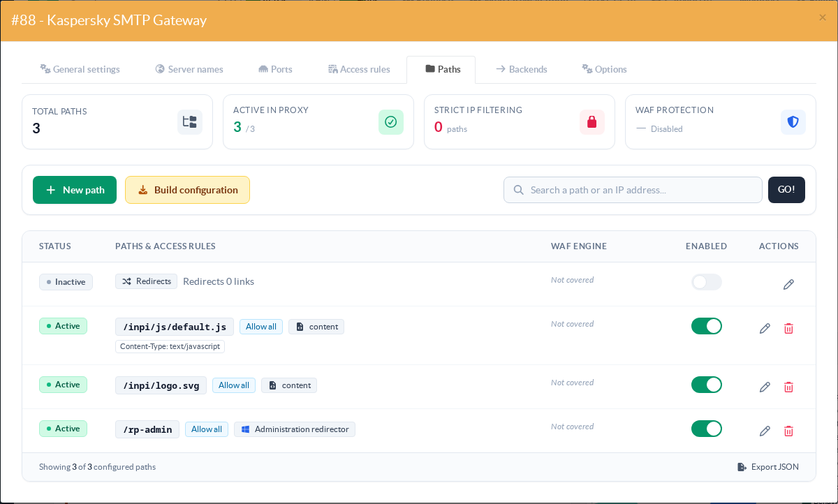Click the WAF ENGINE column header

579,246
